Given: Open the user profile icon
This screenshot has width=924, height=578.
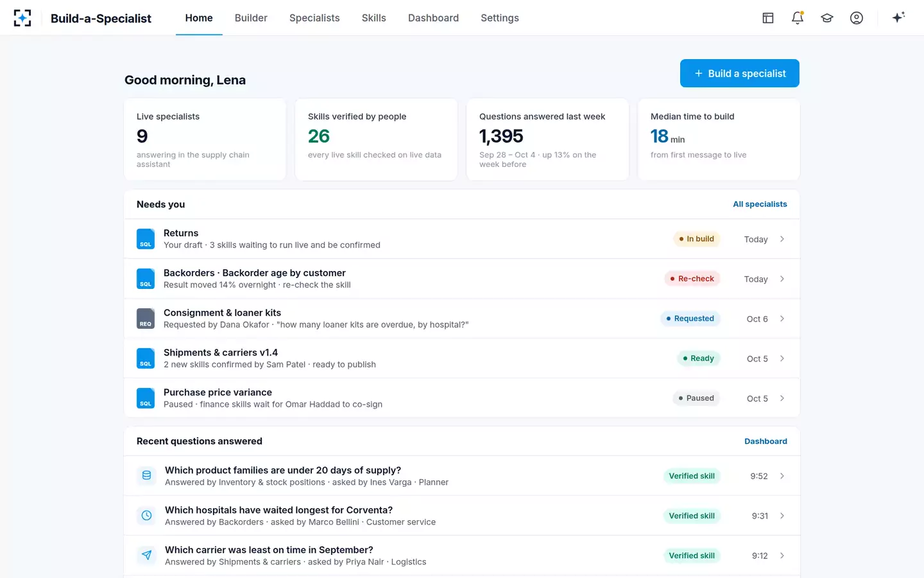Looking at the screenshot, I should click(x=857, y=18).
